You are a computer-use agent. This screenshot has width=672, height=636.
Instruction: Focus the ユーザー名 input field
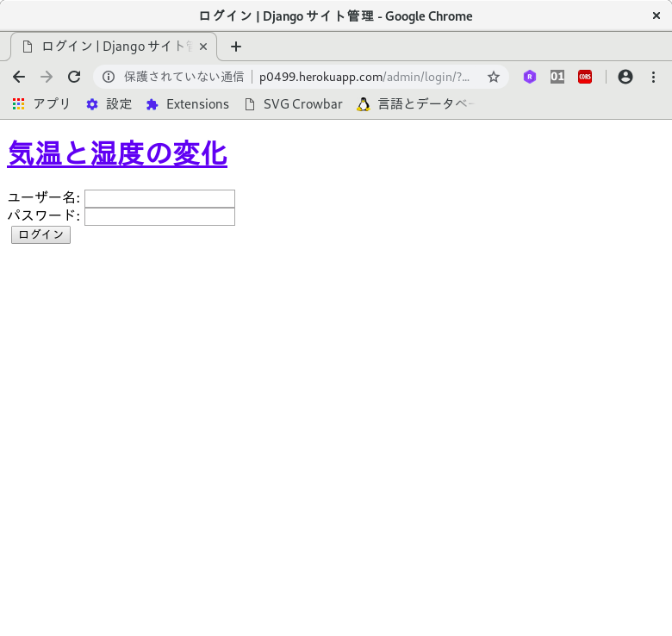160,198
